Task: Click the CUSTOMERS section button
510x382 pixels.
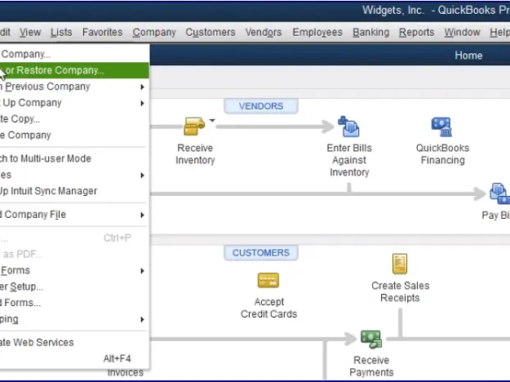Action: (x=261, y=253)
